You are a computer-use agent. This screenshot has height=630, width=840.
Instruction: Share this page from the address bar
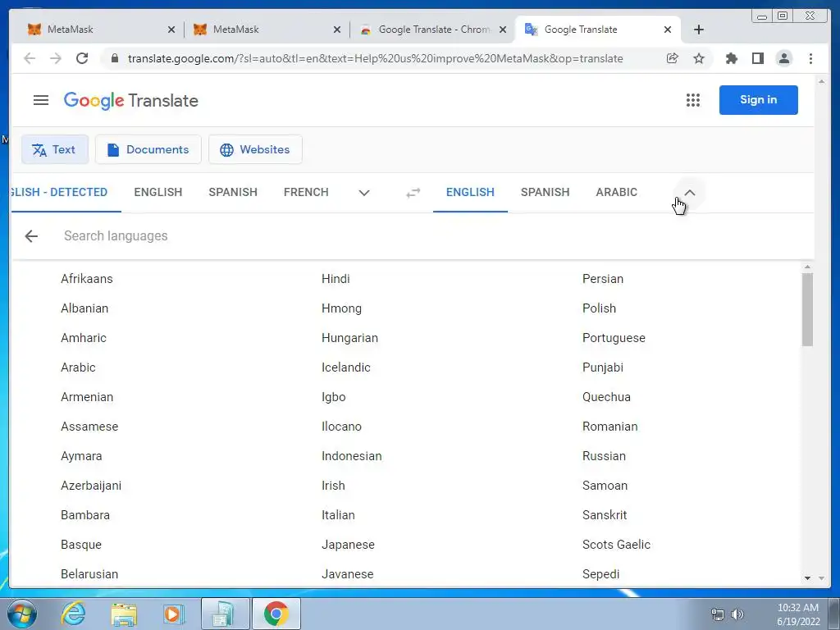coord(673,58)
